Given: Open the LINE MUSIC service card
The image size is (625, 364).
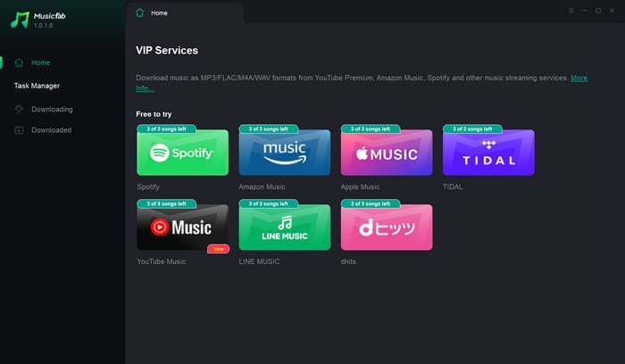Looking at the screenshot, I should [285, 227].
